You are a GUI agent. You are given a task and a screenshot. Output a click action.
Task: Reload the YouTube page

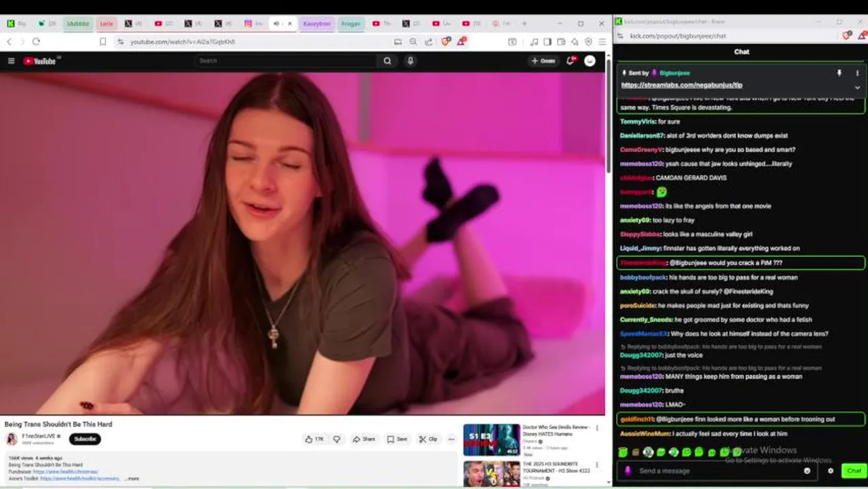click(x=36, y=41)
